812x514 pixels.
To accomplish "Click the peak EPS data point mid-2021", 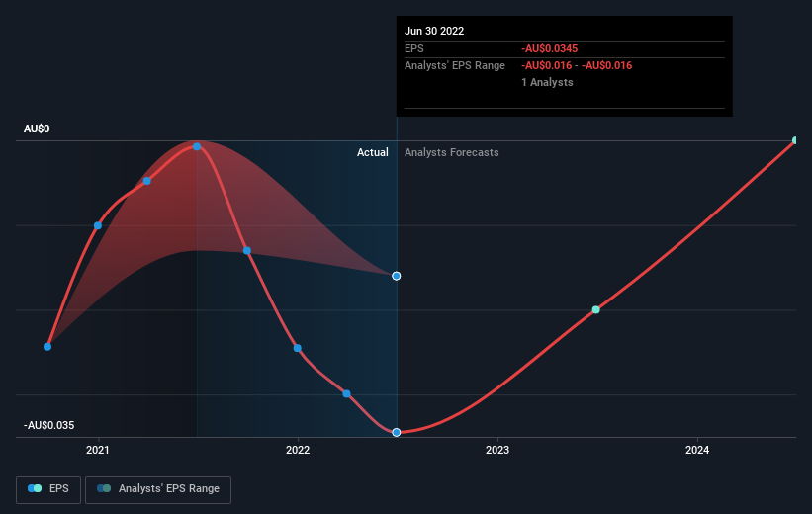I will point(197,146).
